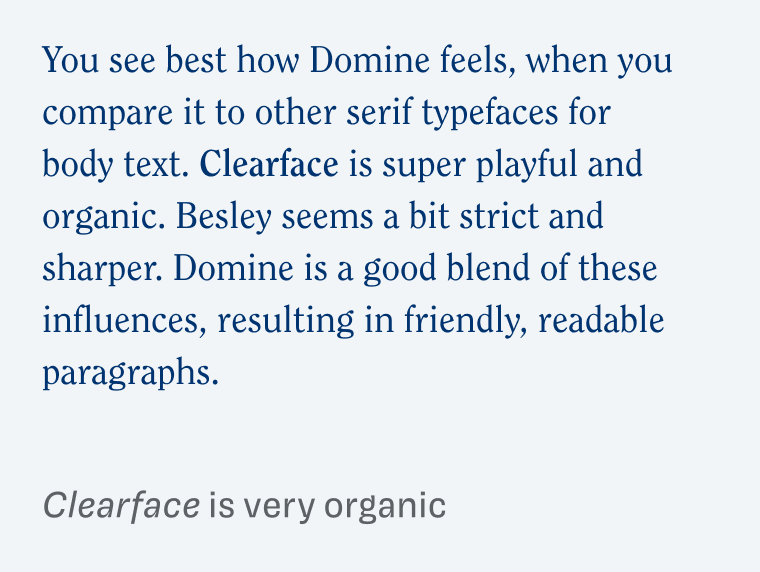Click the italic Clearface word in the caption
The image size is (760, 572).
pyautogui.click(x=121, y=506)
